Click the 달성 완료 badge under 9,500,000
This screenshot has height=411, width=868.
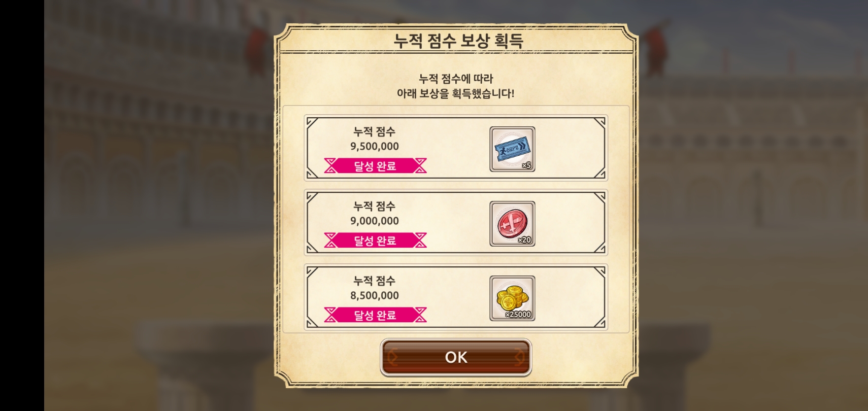(x=375, y=166)
